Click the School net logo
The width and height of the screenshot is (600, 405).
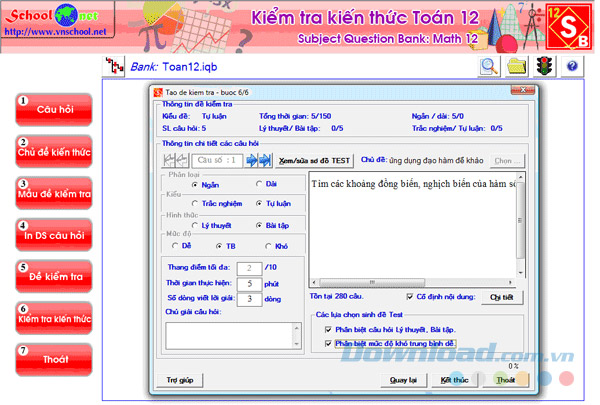(x=54, y=15)
